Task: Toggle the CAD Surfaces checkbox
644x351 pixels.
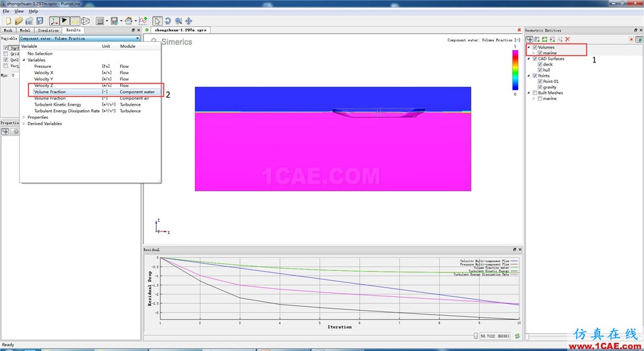Action: pyautogui.click(x=535, y=58)
